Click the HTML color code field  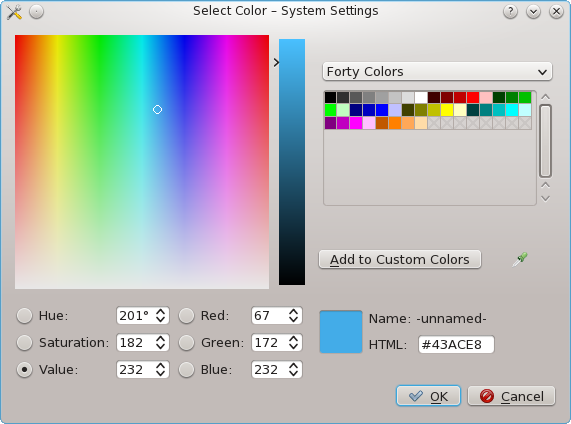pyautogui.click(x=456, y=345)
